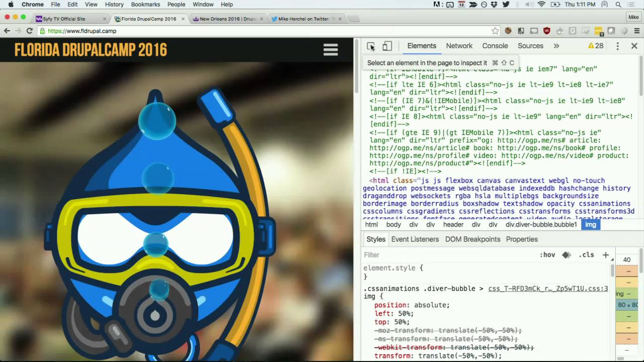
Task: Open the Chrome main menu hamburger icon
Action: tap(636, 31)
